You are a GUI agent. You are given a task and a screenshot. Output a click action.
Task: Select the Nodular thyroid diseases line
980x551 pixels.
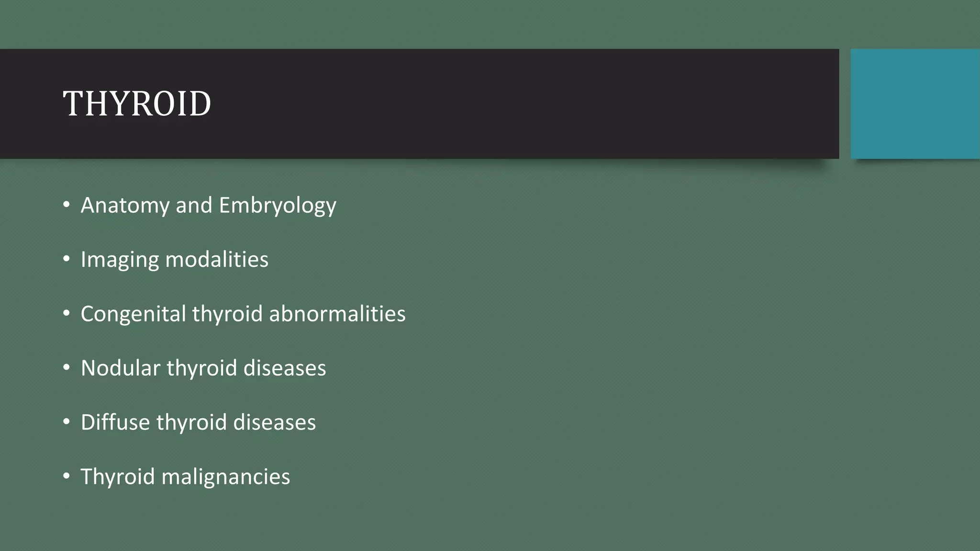coord(203,368)
